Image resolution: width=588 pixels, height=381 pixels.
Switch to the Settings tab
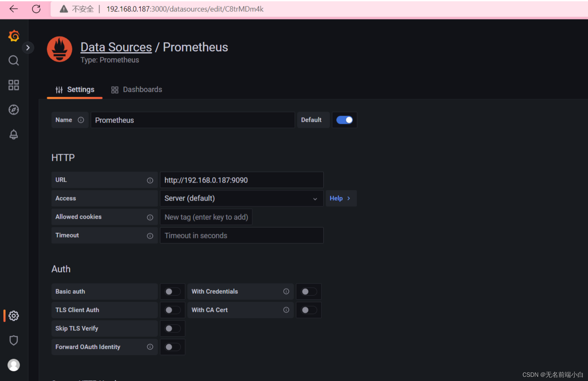pyautogui.click(x=75, y=90)
